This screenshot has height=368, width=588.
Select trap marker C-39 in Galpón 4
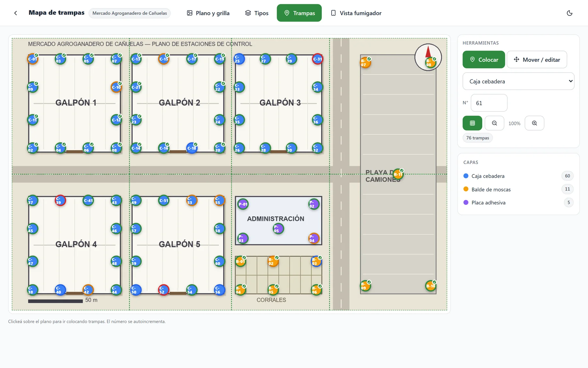click(60, 201)
